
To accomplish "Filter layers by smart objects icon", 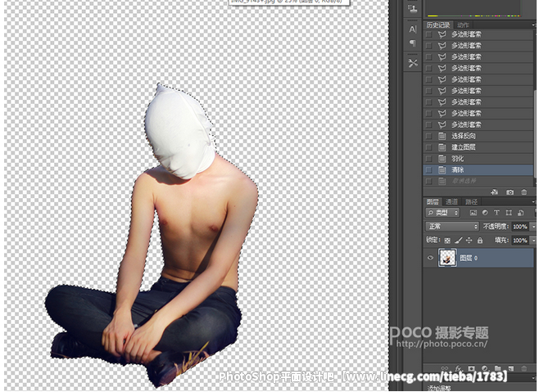I will click(520, 213).
